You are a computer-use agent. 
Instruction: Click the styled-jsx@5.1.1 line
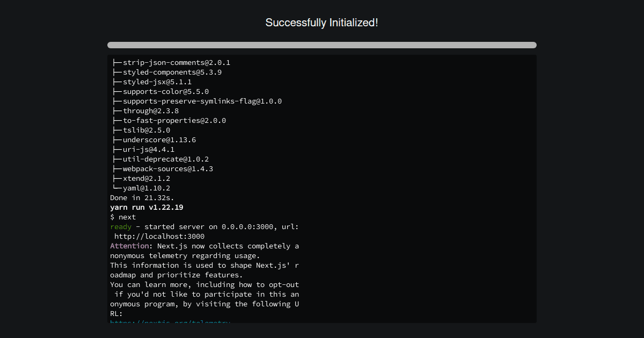click(152, 82)
